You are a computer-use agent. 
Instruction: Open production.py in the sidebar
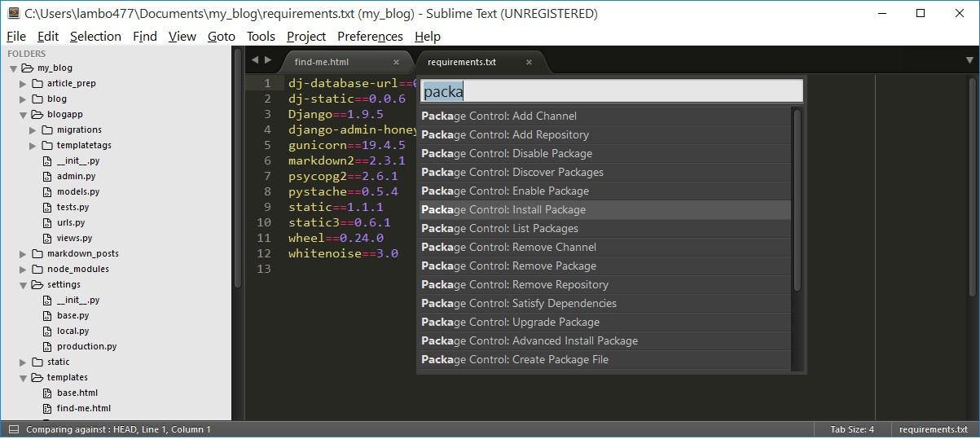click(x=86, y=346)
